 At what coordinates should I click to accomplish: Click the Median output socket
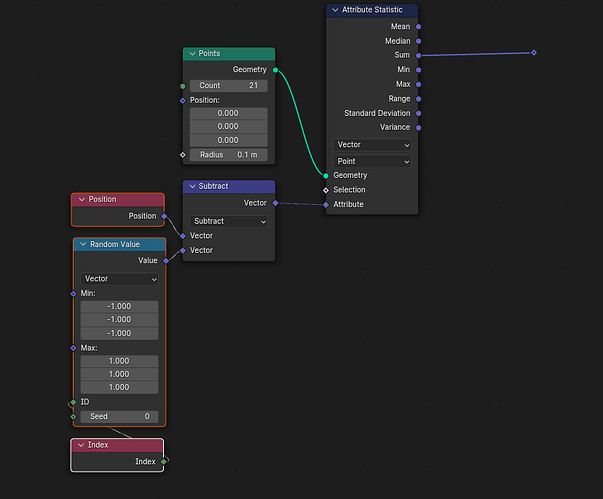[418, 41]
